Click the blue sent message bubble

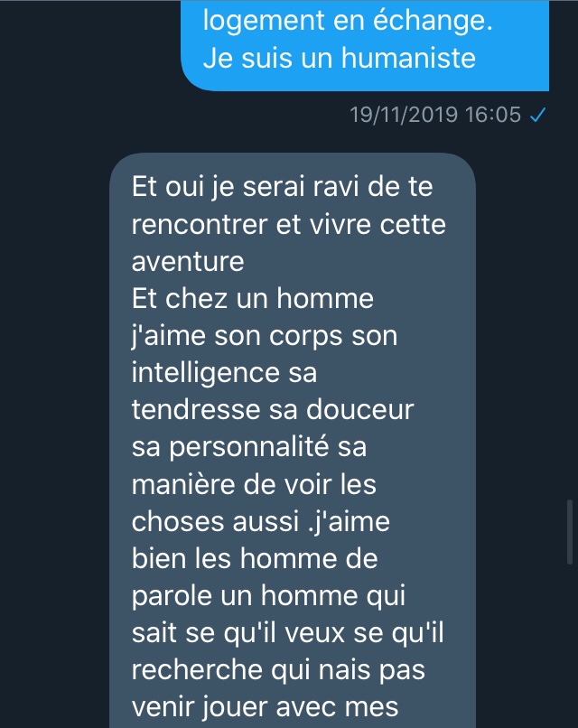365,45
